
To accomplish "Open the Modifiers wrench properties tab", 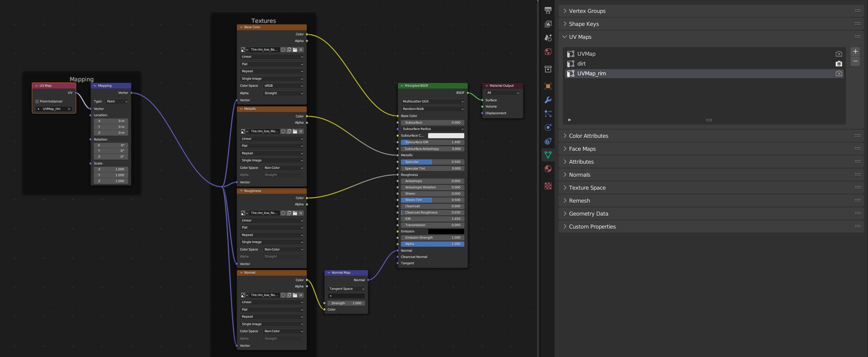I will [548, 100].
